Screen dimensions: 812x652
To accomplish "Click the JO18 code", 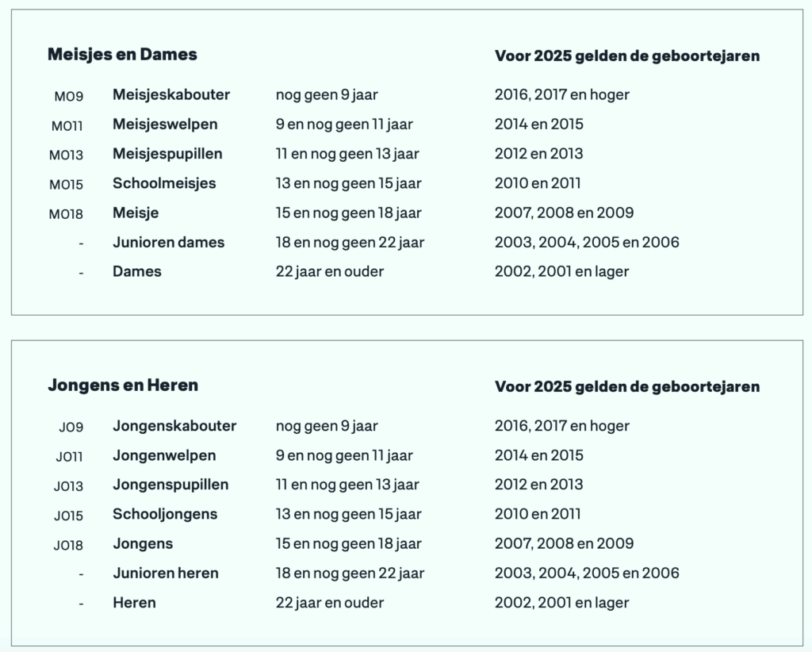I will click(x=68, y=545).
